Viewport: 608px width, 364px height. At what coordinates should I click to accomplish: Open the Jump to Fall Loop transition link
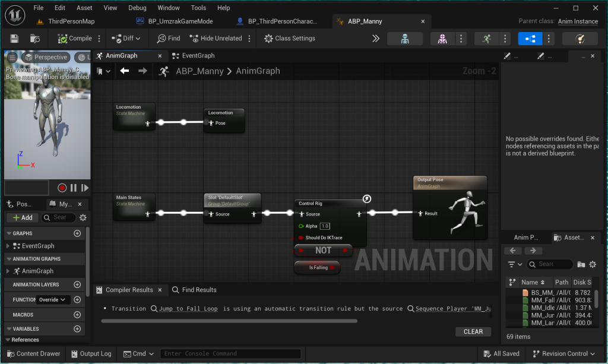click(188, 309)
